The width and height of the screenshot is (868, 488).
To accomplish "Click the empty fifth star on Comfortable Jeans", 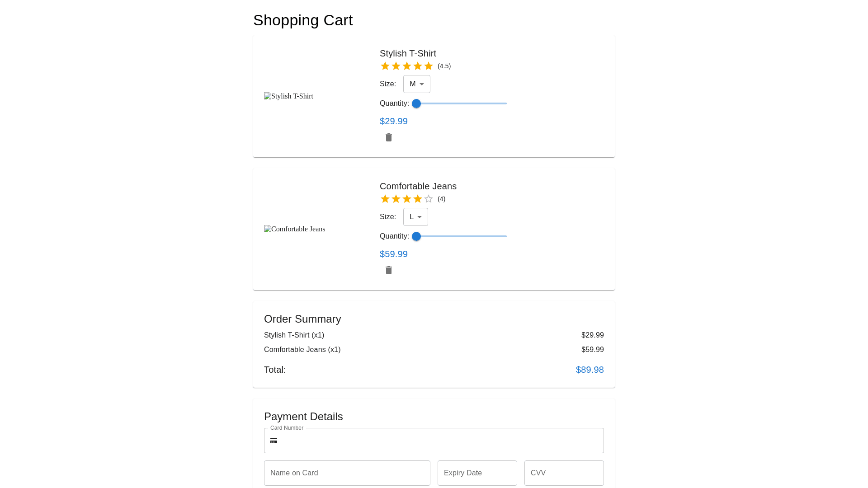I will tap(429, 199).
